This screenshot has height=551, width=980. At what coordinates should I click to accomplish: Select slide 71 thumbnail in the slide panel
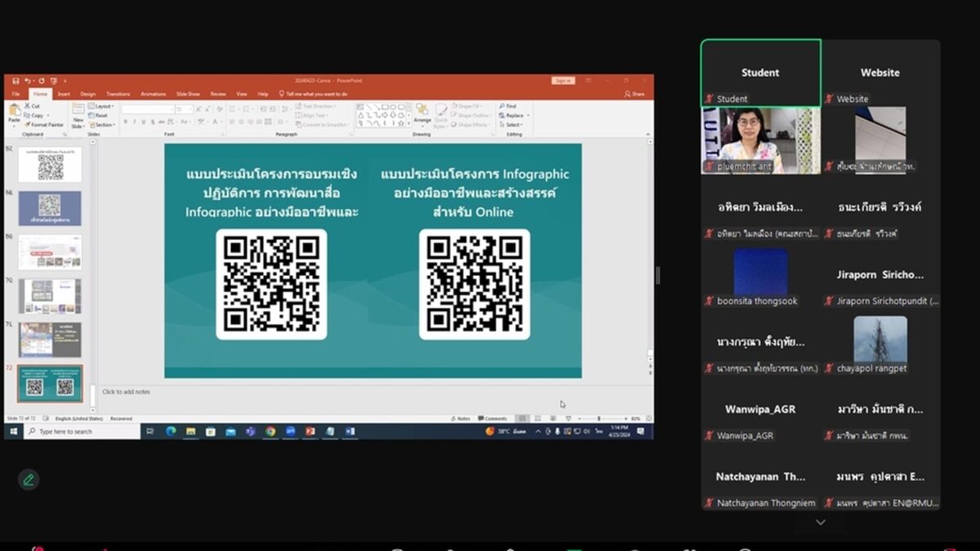(x=50, y=340)
